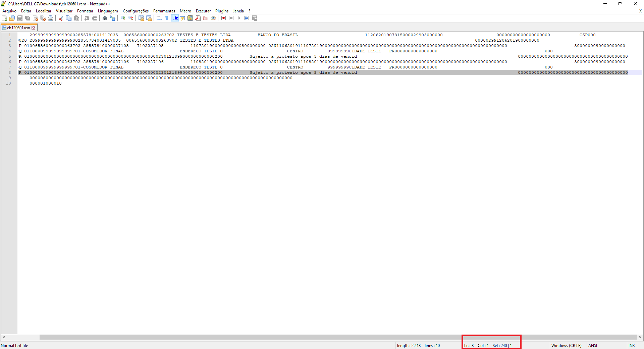Click the Paste clipboard icon

coord(76,18)
